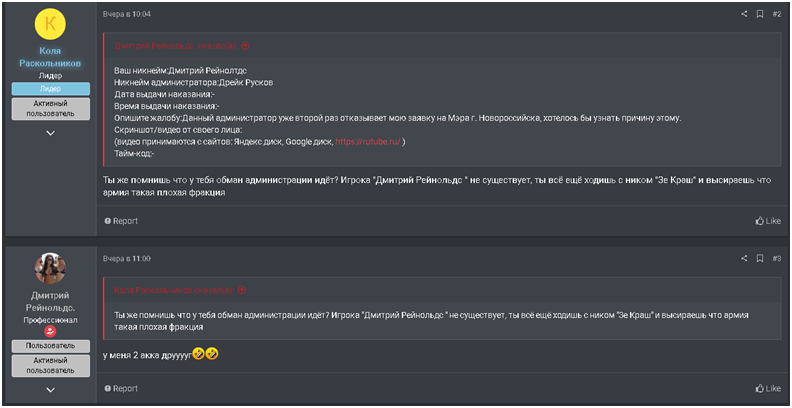Click the blue Лидер badge
Screen dimensions: 792x408
tap(51, 89)
